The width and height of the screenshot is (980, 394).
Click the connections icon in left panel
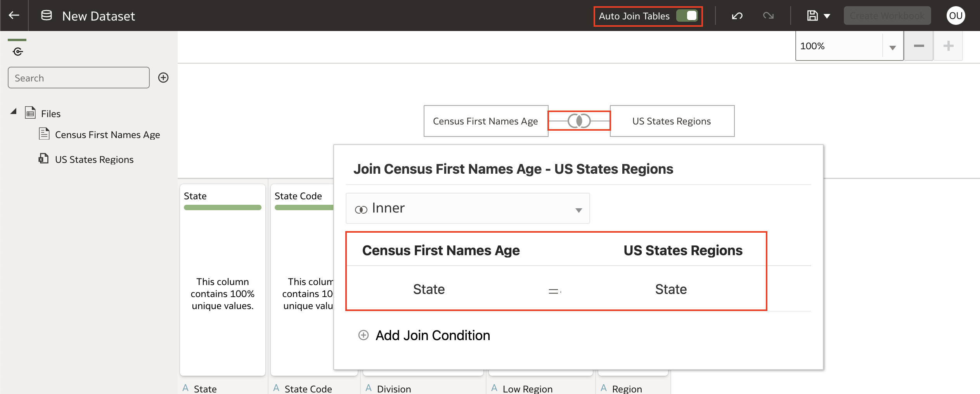(x=18, y=52)
